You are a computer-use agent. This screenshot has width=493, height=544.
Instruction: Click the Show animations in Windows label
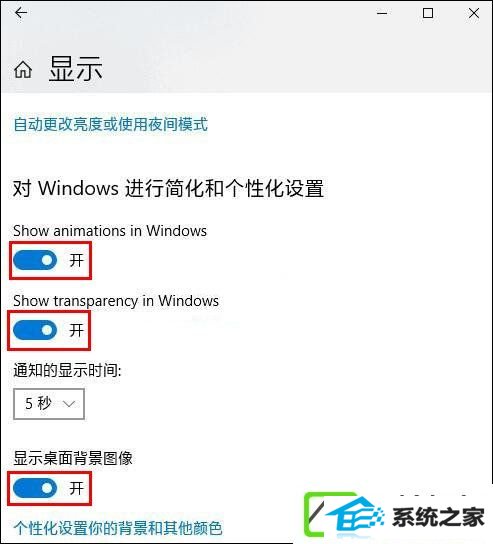(x=110, y=231)
